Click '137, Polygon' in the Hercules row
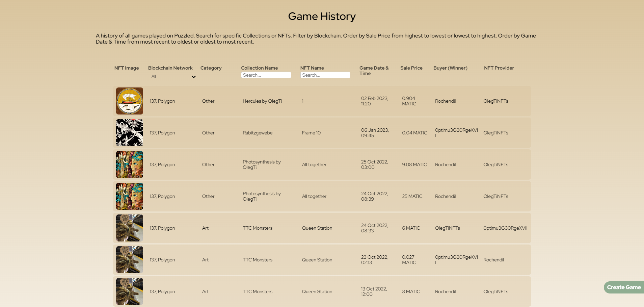This screenshot has height=307, width=644. pyautogui.click(x=162, y=101)
